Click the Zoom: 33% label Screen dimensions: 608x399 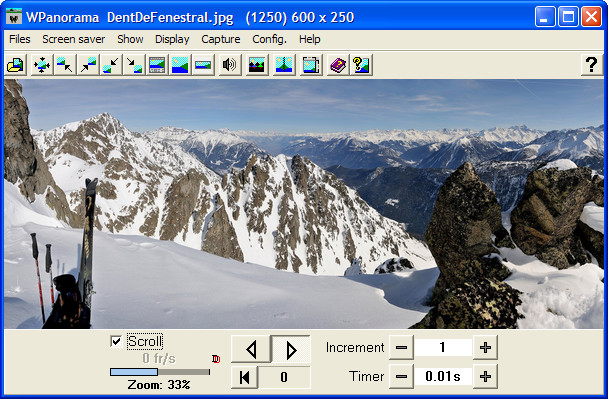[159, 385]
